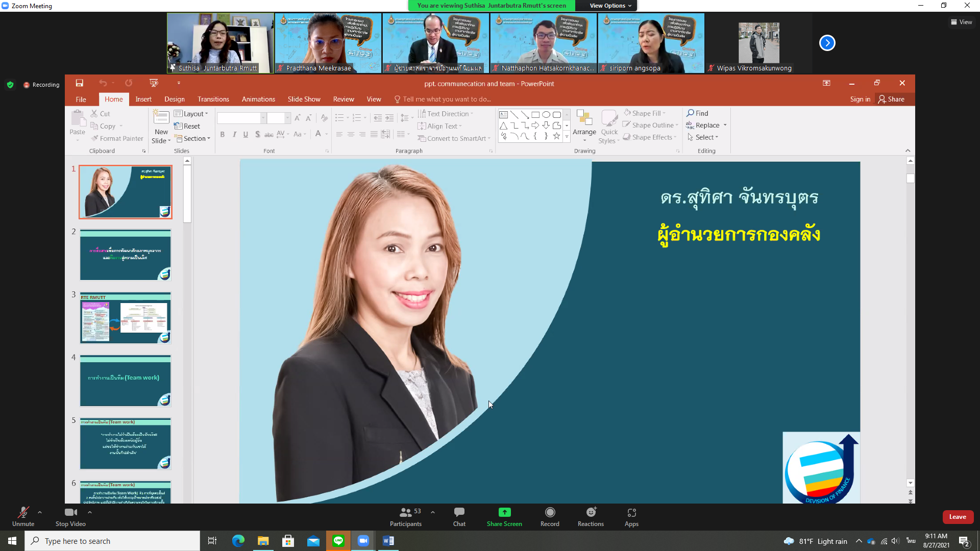
Task: Toggle Bold formatting
Action: [223, 134]
